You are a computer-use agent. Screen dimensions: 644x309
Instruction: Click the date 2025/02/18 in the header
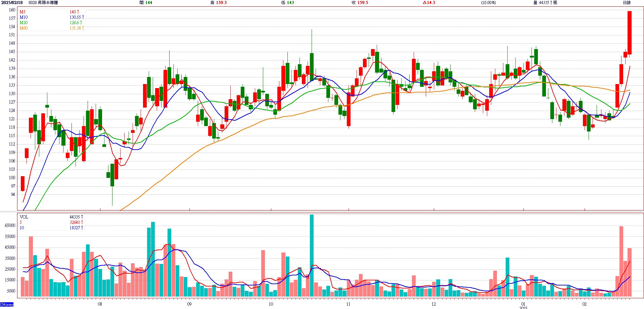coord(12,3)
